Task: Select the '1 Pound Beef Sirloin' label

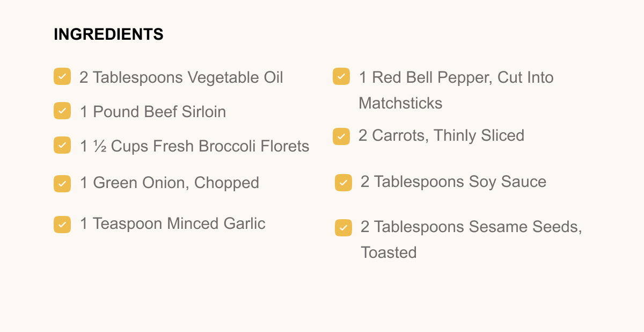Action: point(153,112)
